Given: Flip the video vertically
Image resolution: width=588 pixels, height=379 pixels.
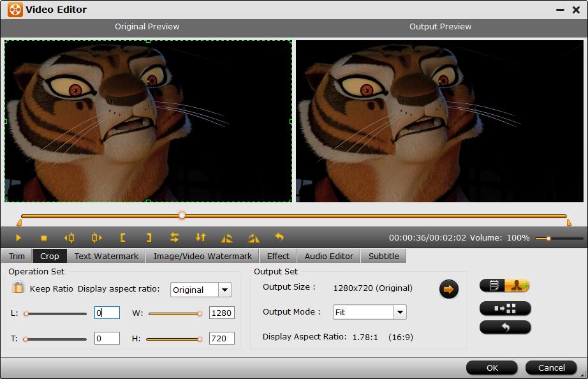Looking at the screenshot, I should (201, 238).
